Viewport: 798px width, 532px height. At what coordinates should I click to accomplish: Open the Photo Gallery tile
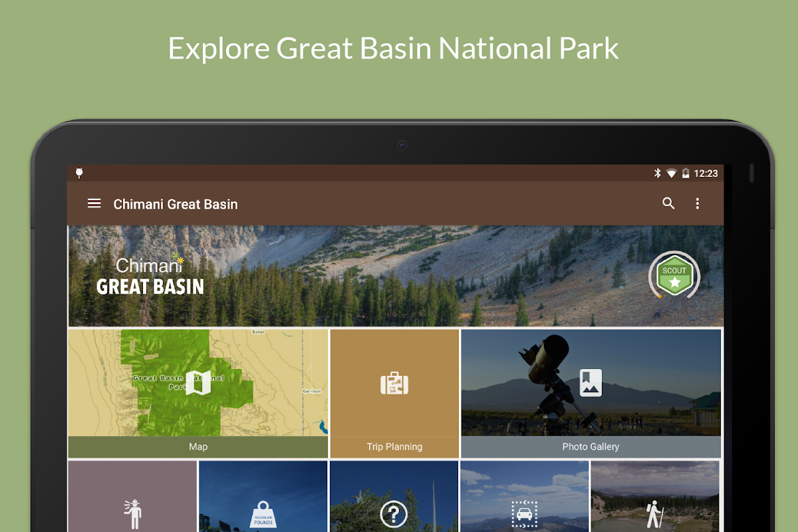591,394
